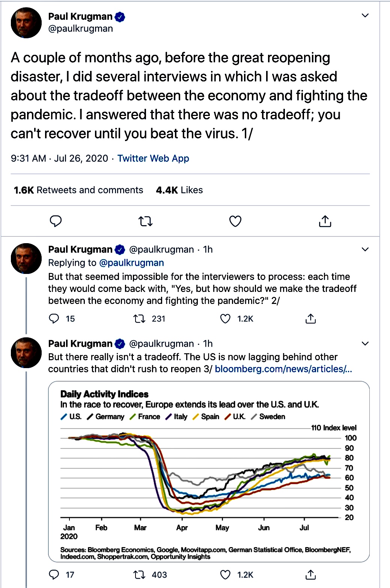Expand options chevron on the 3/ tweet
Viewport: 390px width, 588px height.
[x=365, y=344]
